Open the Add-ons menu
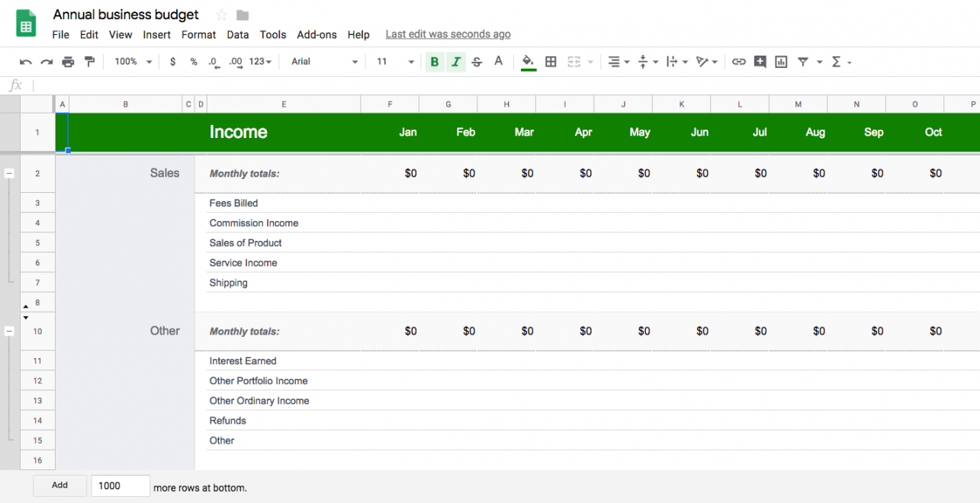This screenshot has height=503, width=980. click(x=316, y=34)
